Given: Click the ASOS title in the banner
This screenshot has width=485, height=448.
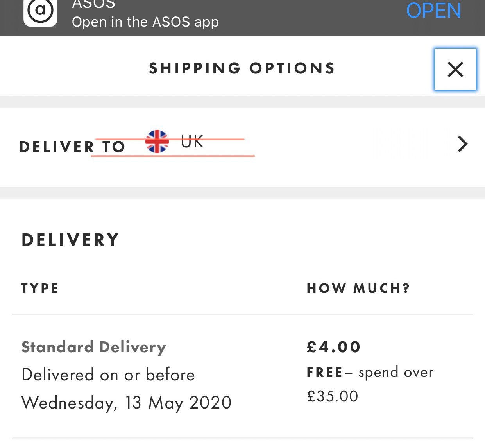Looking at the screenshot, I should [x=94, y=4].
